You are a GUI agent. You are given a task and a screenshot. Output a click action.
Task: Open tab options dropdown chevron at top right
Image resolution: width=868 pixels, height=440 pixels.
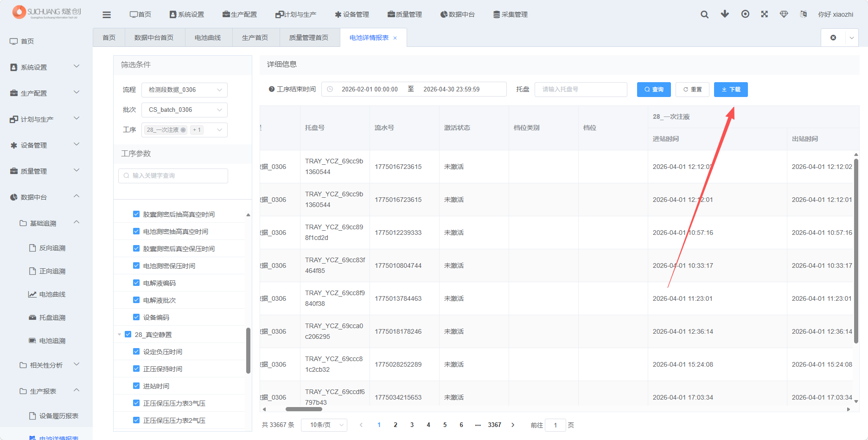pyautogui.click(x=852, y=38)
